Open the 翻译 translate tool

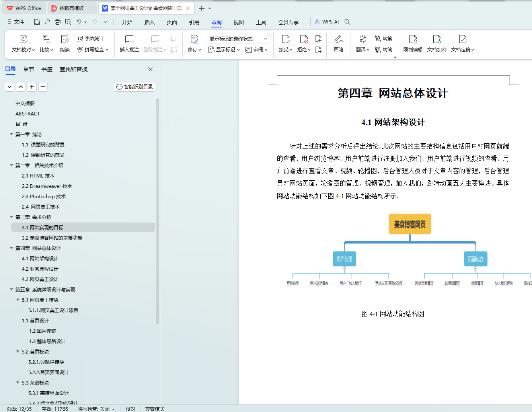(x=361, y=44)
